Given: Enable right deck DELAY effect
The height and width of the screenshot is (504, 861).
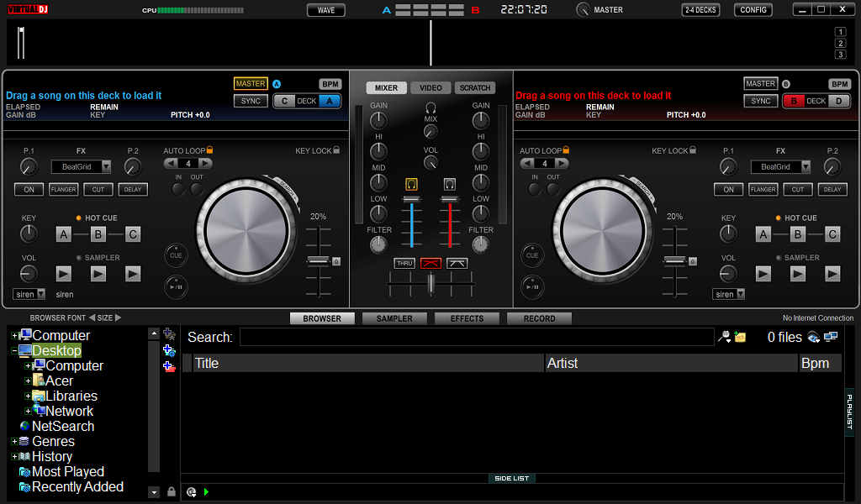Looking at the screenshot, I should tap(832, 189).
